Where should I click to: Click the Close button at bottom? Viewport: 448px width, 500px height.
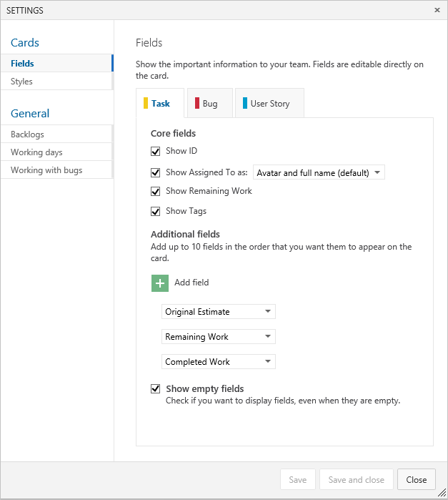point(416,479)
